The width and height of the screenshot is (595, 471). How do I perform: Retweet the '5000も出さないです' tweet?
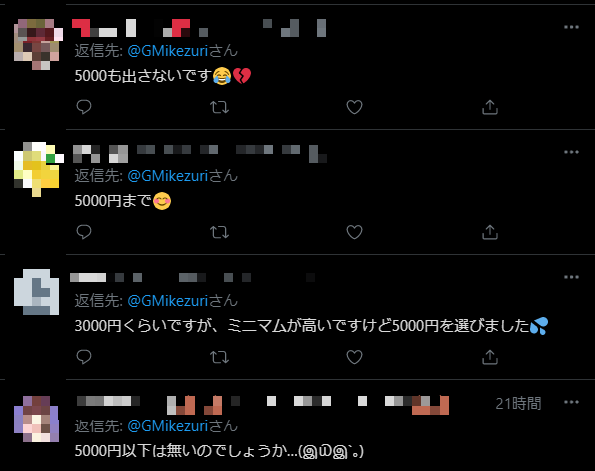tap(219, 107)
